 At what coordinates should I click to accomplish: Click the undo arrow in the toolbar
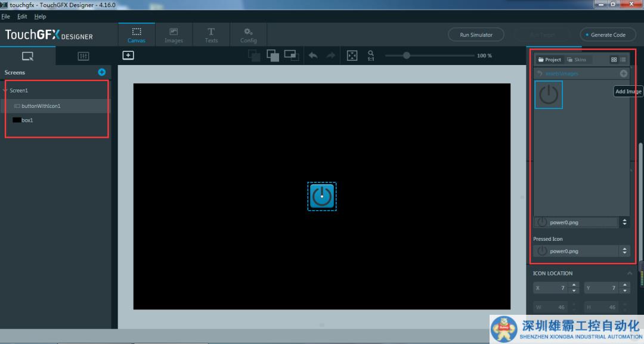pyautogui.click(x=312, y=55)
